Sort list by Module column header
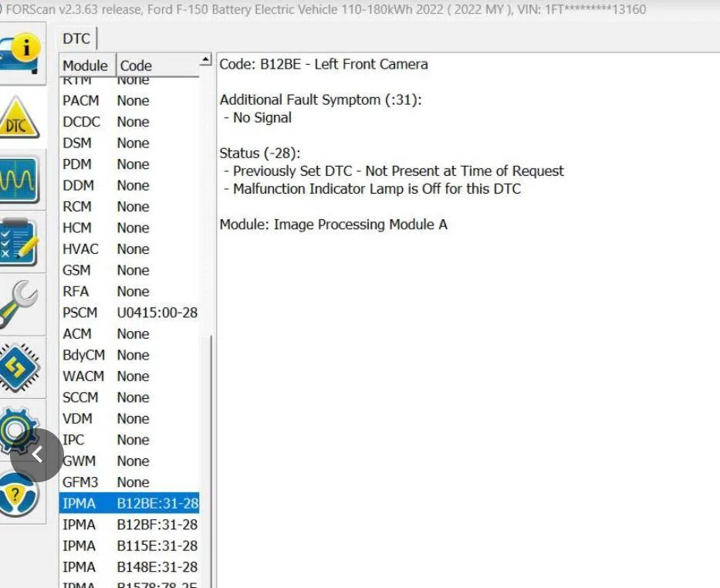This screenshot has width=720, height=588. 85,66
